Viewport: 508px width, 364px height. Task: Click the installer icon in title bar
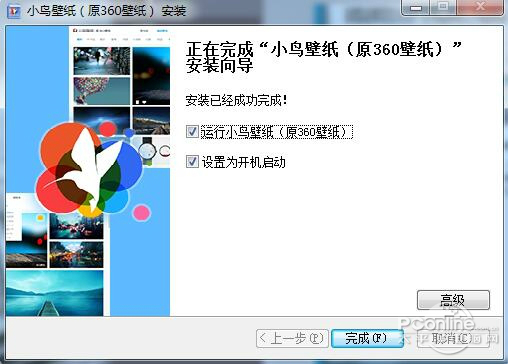tap(14, 11)
